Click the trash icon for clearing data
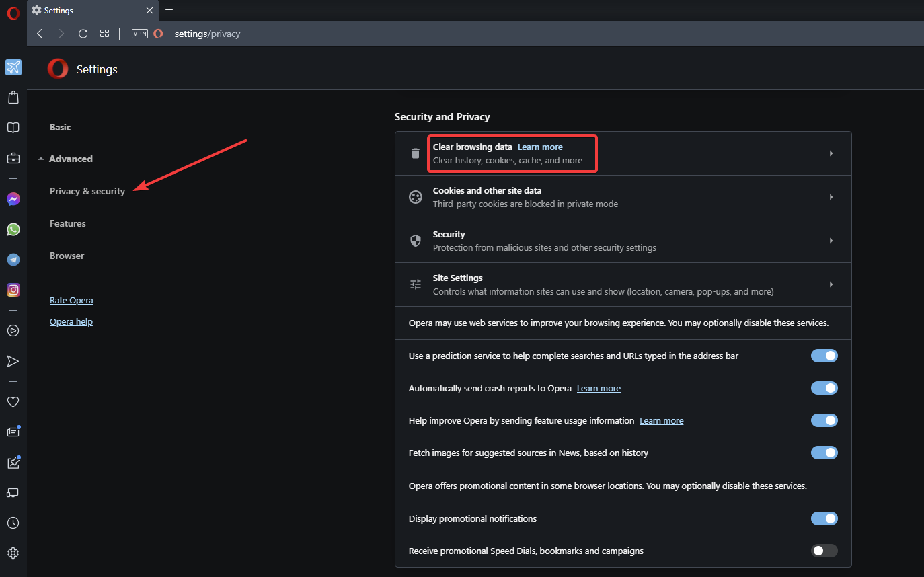 416,153
